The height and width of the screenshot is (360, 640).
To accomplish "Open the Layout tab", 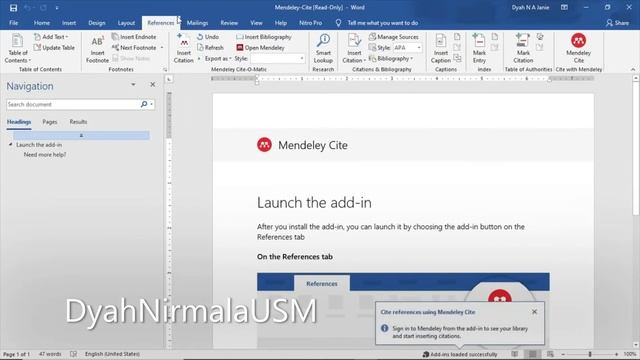I will pyautogui.click(x=126, y=23).
